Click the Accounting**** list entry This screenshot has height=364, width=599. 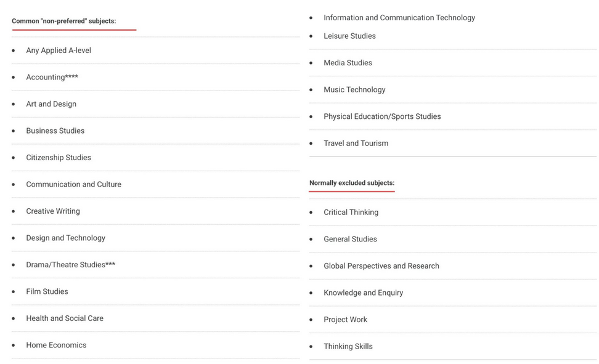coord(52,77)
